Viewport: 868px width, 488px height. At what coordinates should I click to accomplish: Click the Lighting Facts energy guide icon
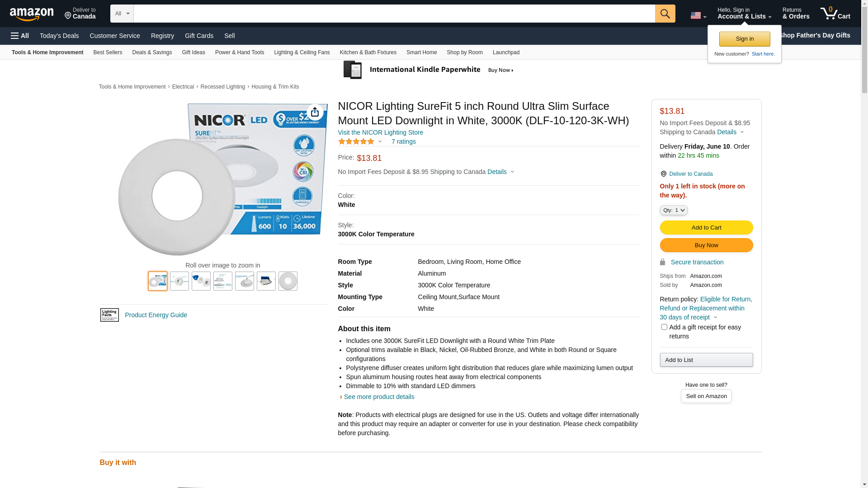tap(109, 315)
